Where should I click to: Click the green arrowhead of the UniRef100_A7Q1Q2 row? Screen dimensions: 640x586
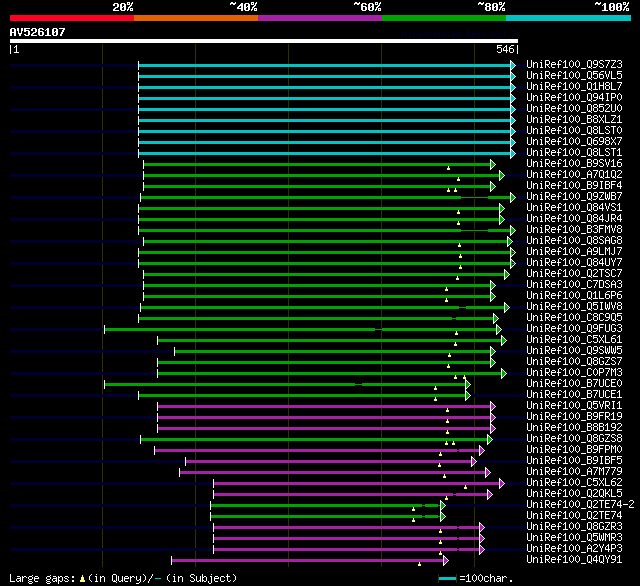coord(502,175)
